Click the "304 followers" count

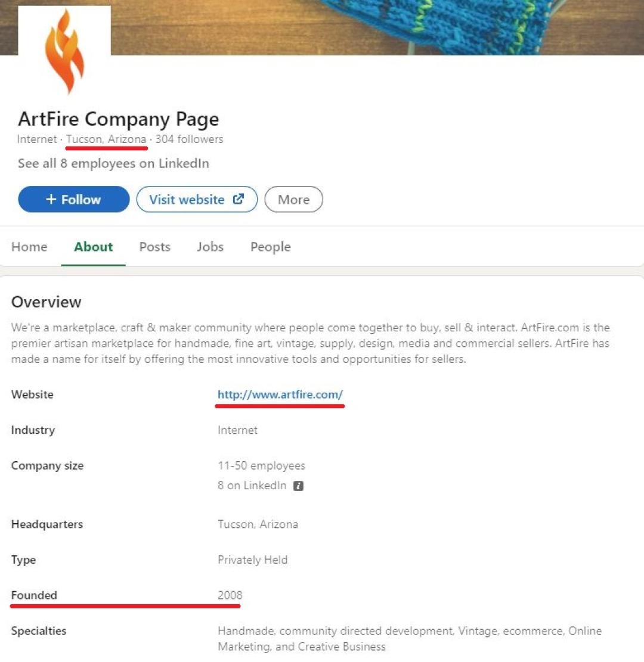tap(189, 139)
